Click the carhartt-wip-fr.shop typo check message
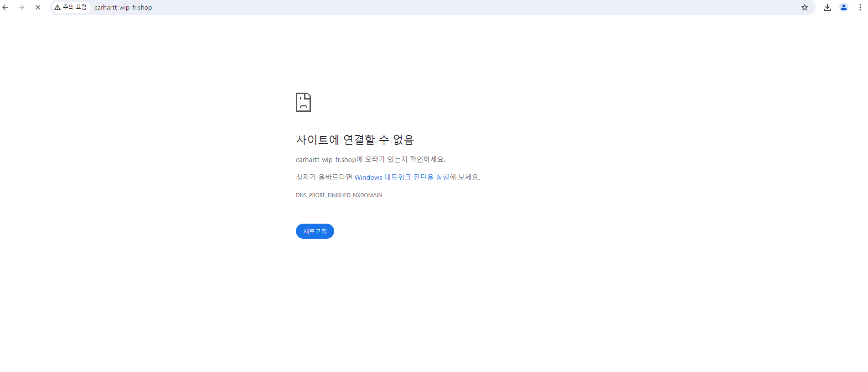The image size is (868, 372). [x=370, y=159]
